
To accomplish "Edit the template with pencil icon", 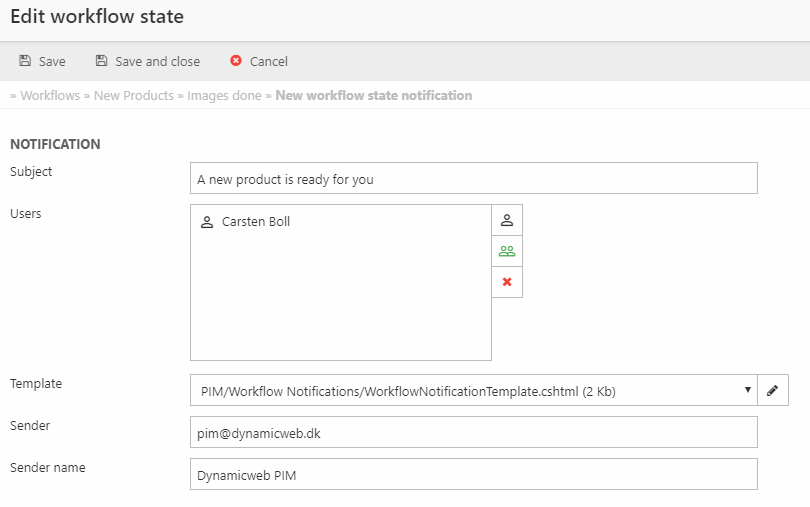I will [x=773, y=391].
